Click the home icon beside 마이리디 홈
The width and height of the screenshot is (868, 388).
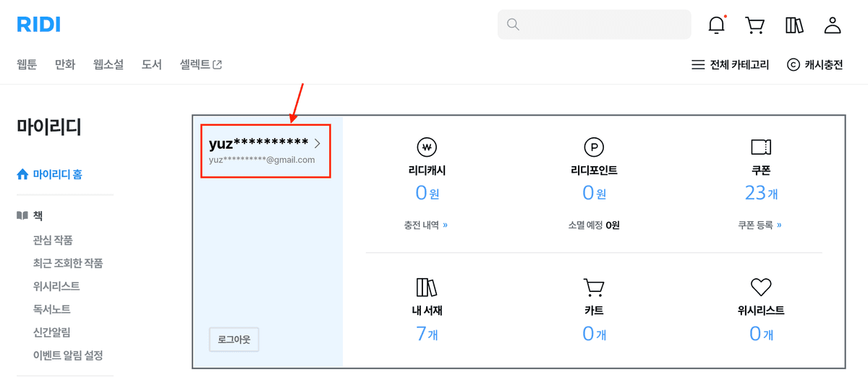coord(22,174)
